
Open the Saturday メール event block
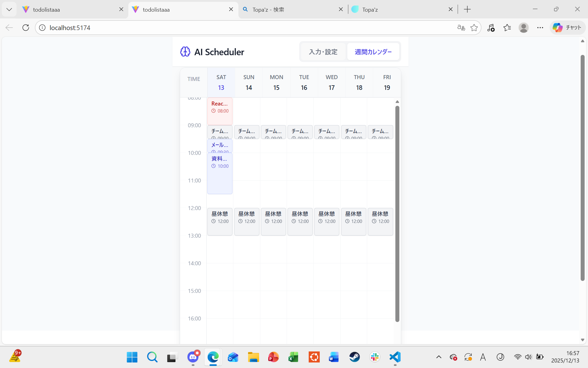(220, 146)
